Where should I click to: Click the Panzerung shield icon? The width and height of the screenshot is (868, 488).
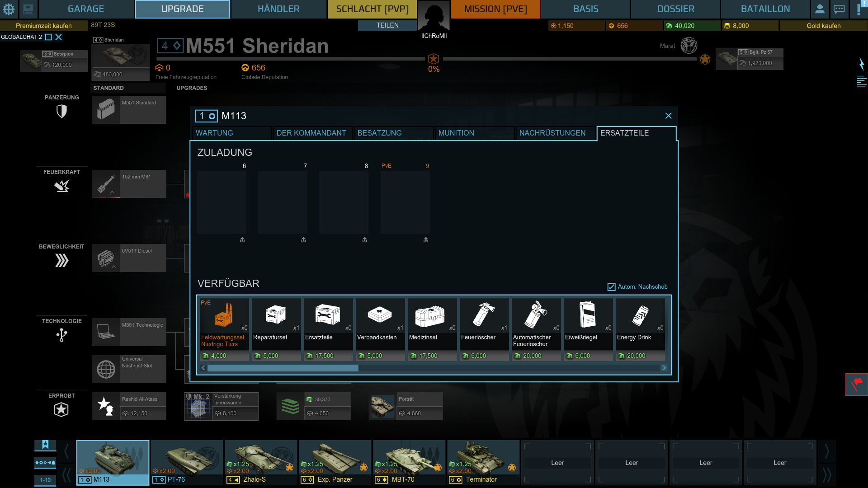(x=61, y=111)
